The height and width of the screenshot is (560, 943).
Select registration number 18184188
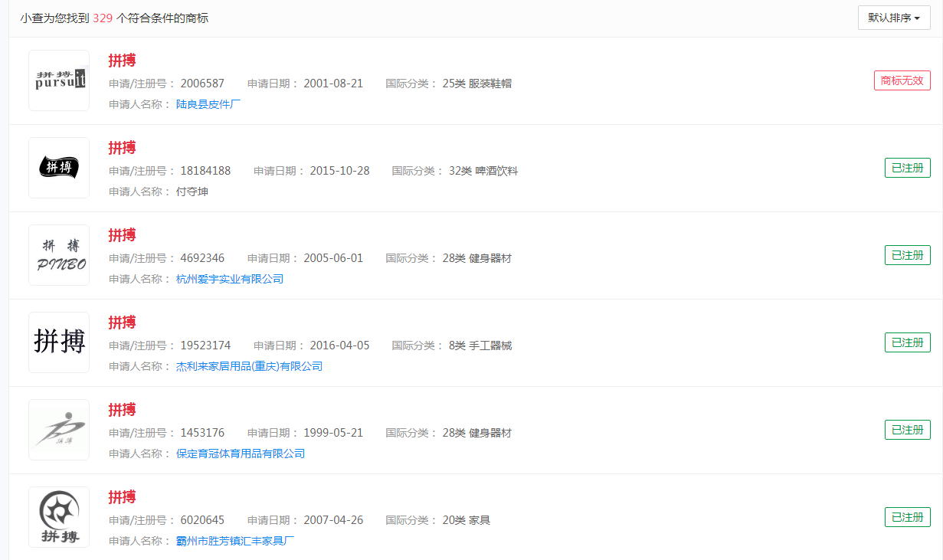click(x=205, y=171)
